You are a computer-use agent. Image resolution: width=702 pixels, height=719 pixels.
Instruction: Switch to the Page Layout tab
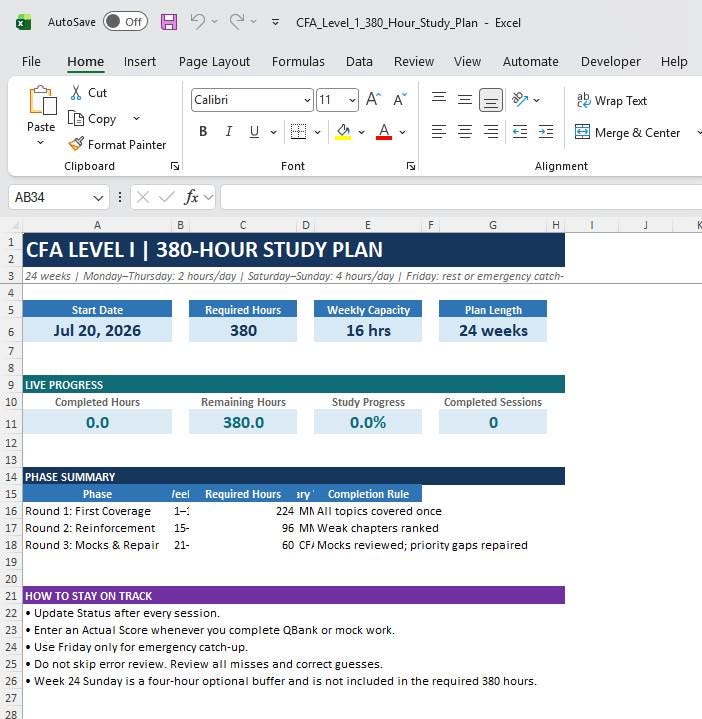214,61
